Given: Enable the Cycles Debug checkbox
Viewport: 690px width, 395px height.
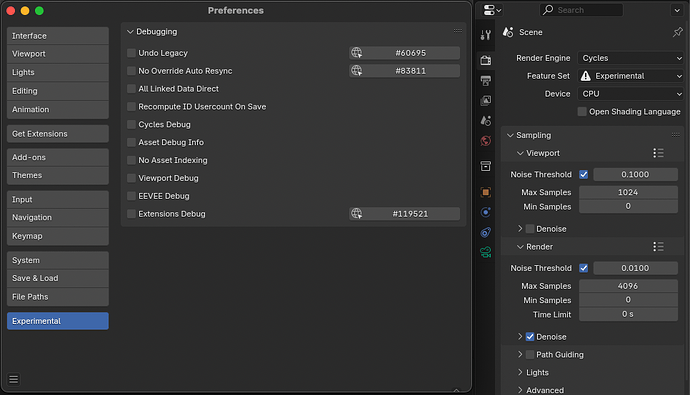Looking at the screenshot, I should [131, 124].
